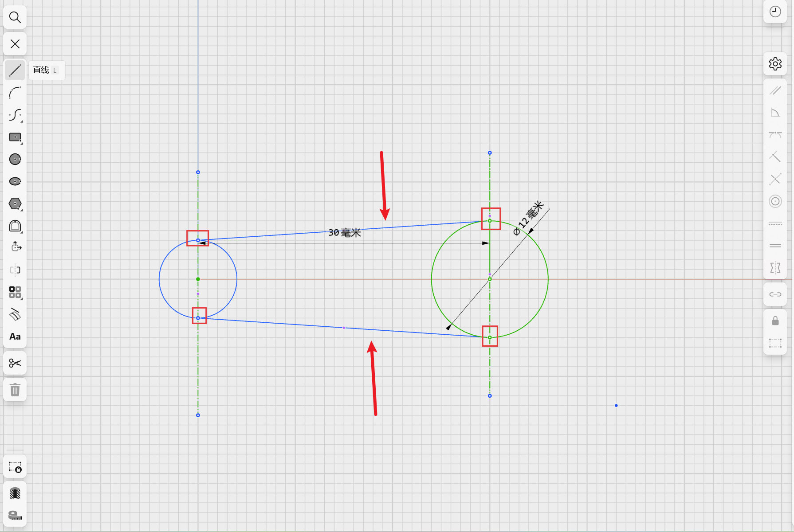Apply the Equal constraint
The height and width of the screenshot is (532, 794).
[775, 246]
